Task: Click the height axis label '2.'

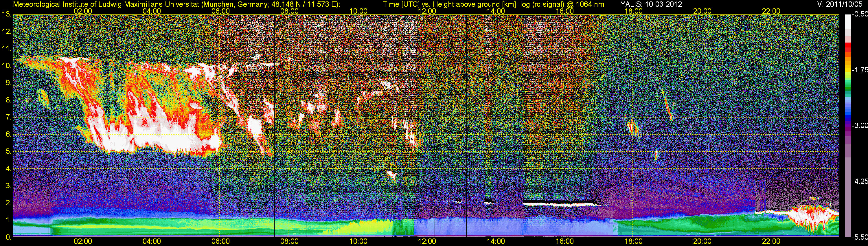Action: point(8,203)
